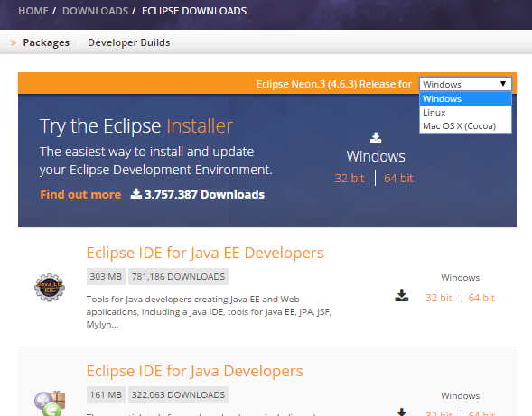Click download icon for Java EE package

401,296
